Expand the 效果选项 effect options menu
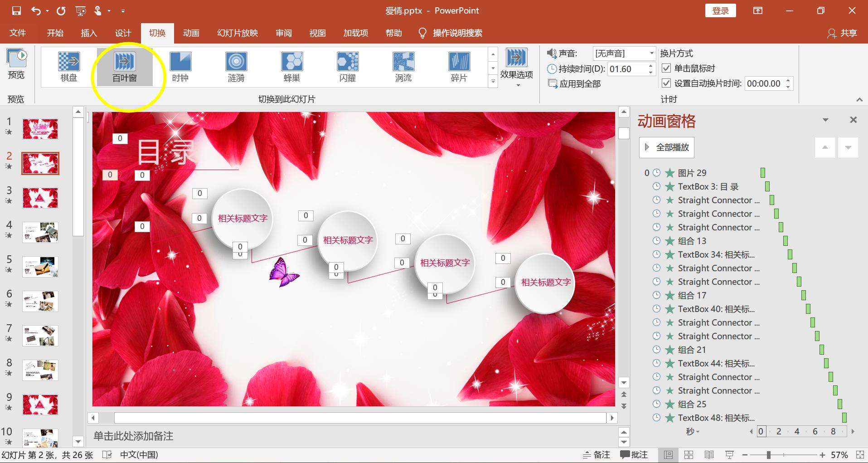 click(516, 68)
